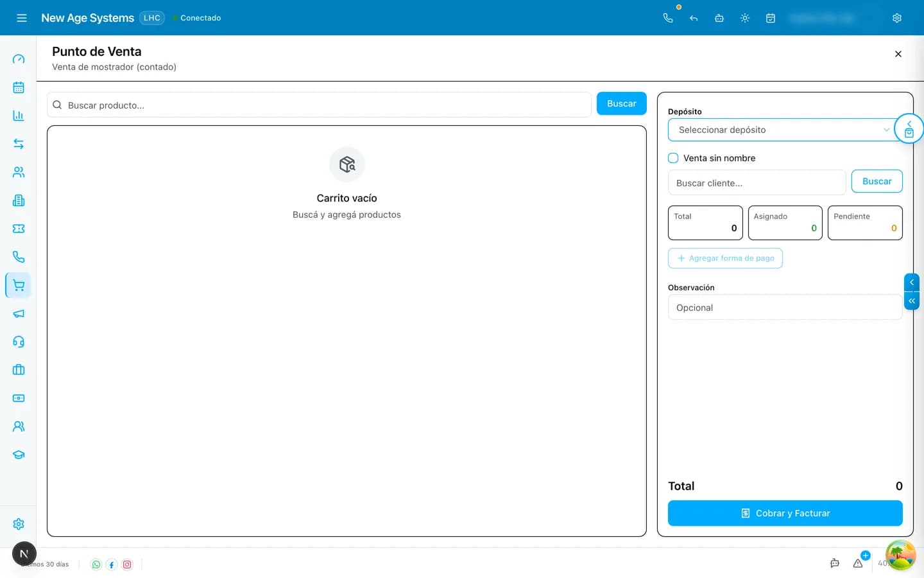This screenshot has width=924, height=578.
Task: Open the Instagram icon in the footer
Action: (x=127, y=565)
